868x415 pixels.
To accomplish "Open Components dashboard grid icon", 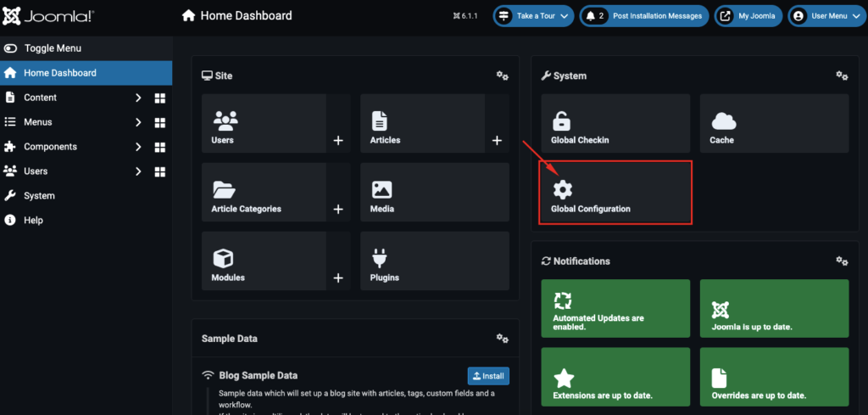I will point(160,147).
